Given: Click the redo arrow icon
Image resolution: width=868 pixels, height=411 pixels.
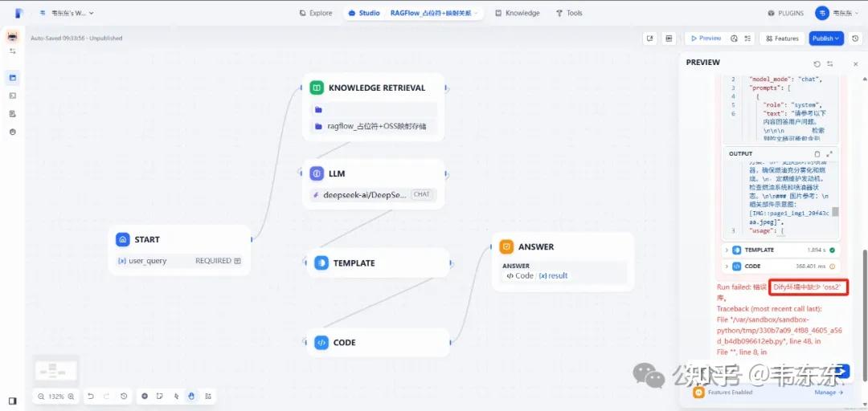Looking at the screenshot, I should pos(107,396).
